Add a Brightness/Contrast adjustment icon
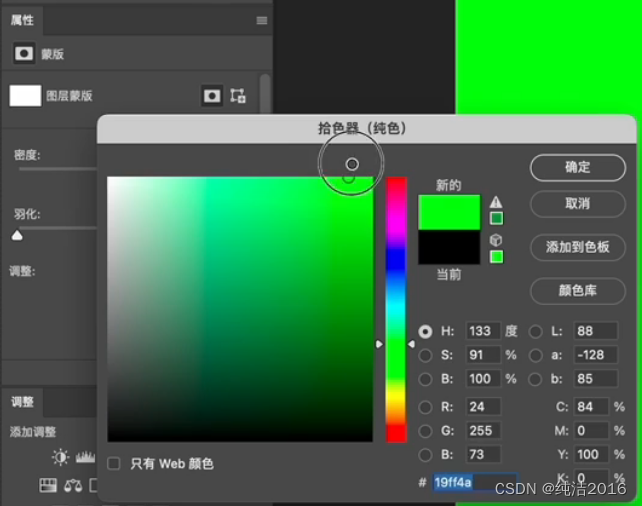The image size is (642, 506). (61, 457)
